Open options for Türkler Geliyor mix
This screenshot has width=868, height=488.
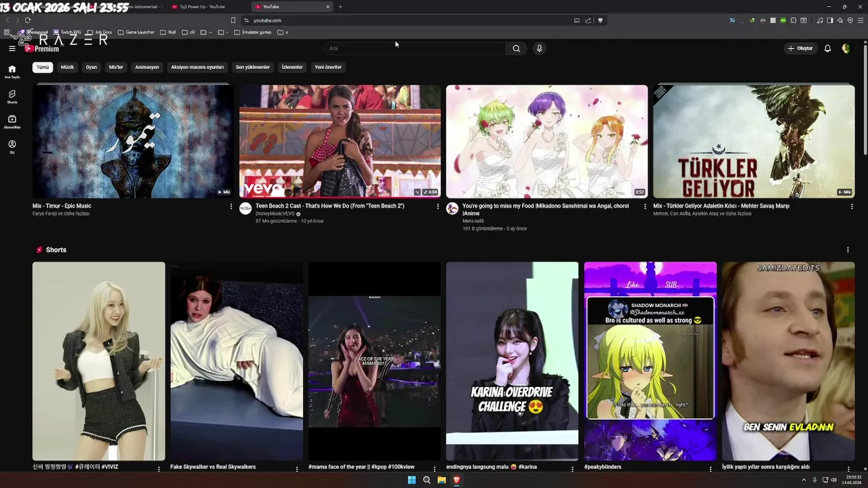[852, 206]
